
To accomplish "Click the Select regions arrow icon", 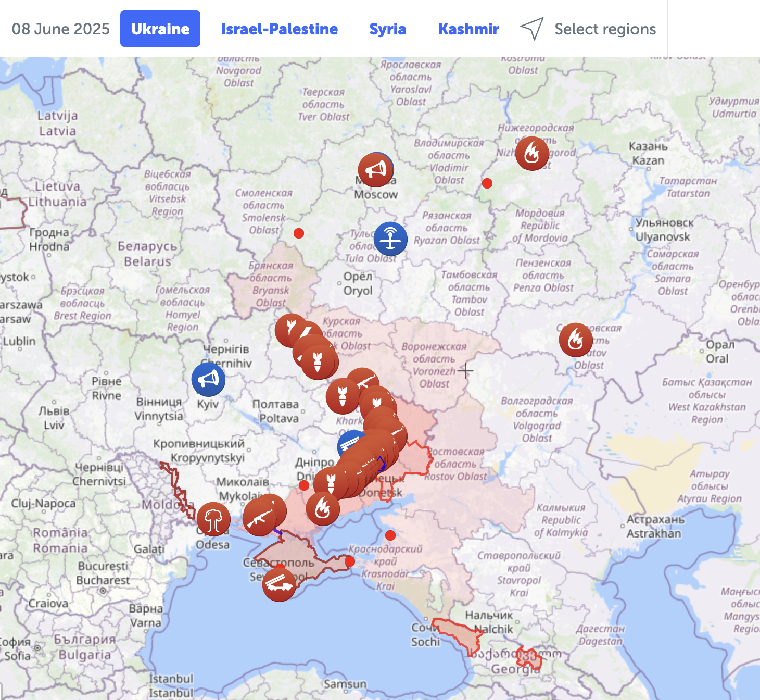I will (x=532, y=29).
